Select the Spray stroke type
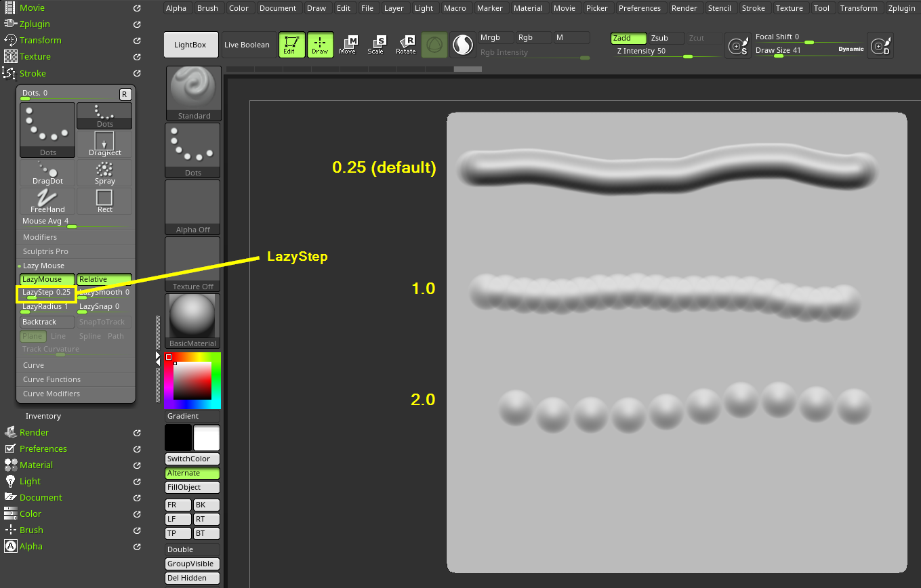The image size is (921, 588). [x=104, y=173]
